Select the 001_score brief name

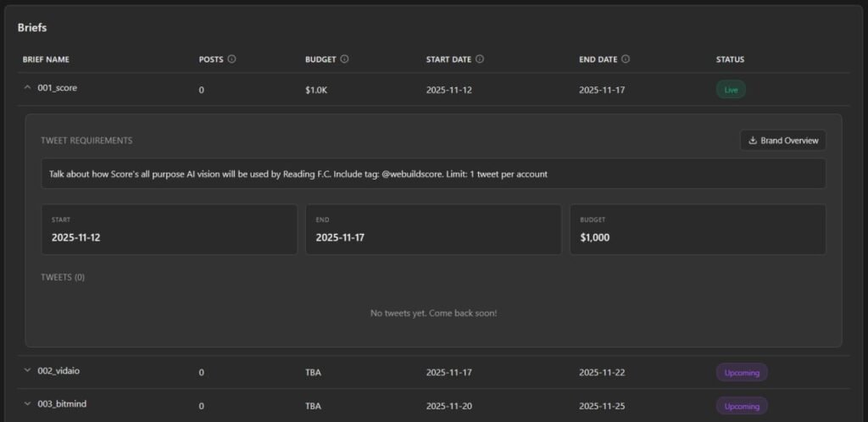click(x=58, y=87)
